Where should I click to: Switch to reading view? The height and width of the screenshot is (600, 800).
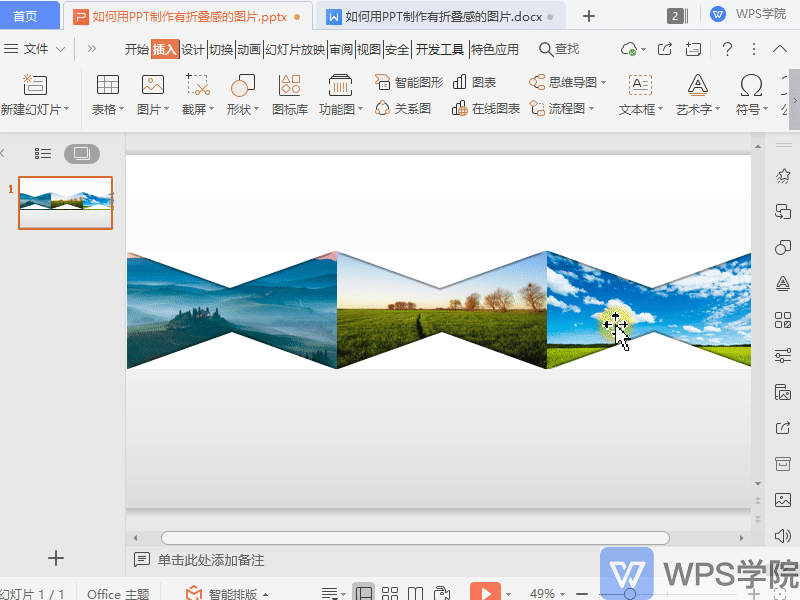[x=415, y=593]
